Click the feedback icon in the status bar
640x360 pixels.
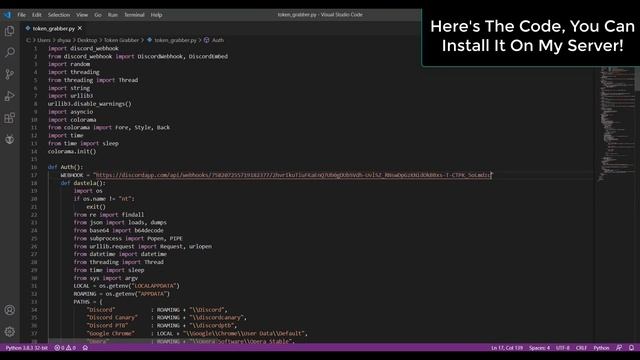(x=619, y=348)
